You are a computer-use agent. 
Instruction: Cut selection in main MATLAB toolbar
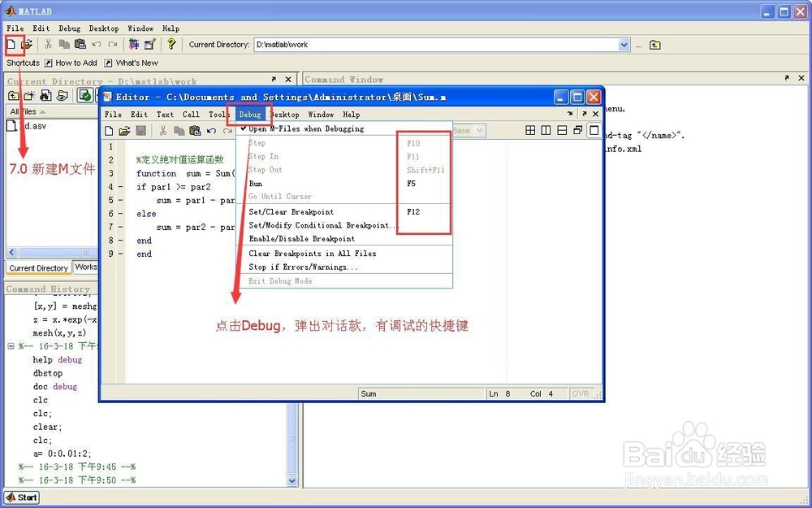click(48, 45)
